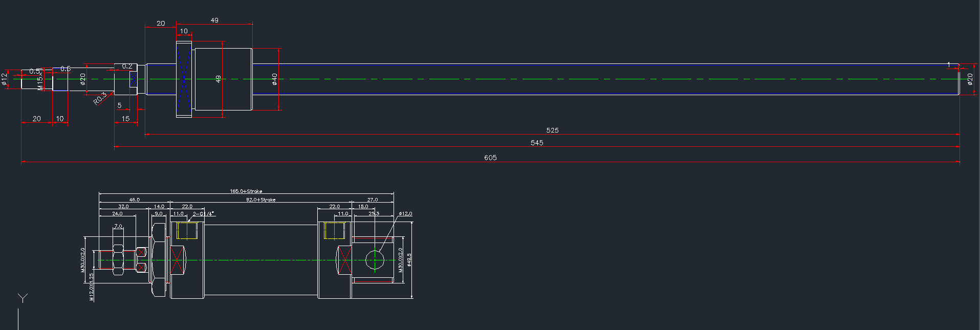Click the 2-G1/4 port annotation
Image resolution: width=980 pixels, height=330 pixels.
[203, 214]
